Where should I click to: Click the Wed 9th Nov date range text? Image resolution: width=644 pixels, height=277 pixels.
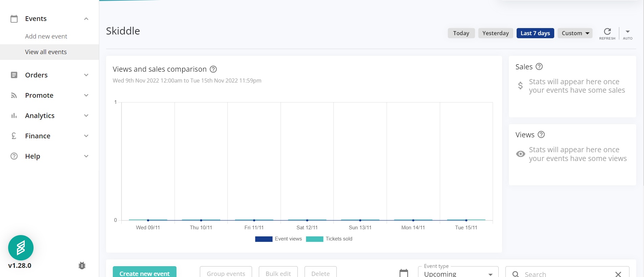coord(187,80)
